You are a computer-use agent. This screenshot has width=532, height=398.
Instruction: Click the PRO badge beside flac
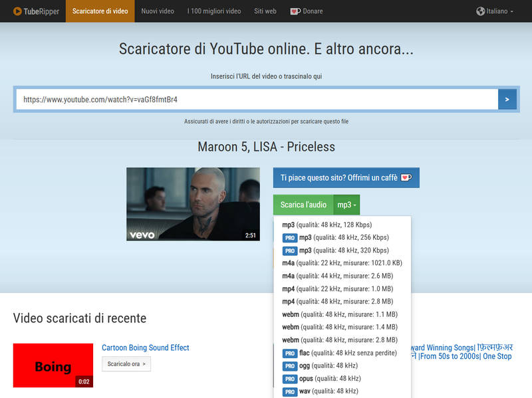(290, 353)
